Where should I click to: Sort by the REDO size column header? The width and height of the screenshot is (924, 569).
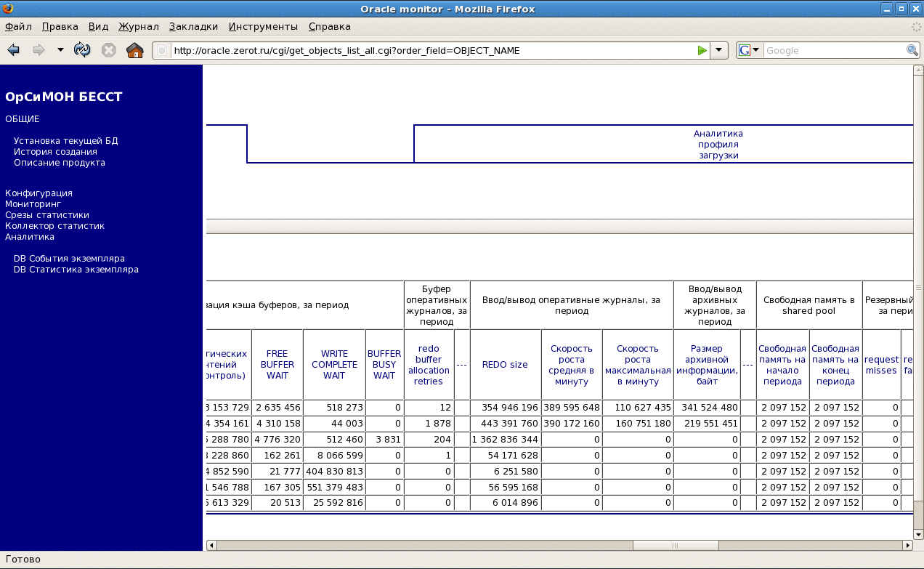point(505,365)
